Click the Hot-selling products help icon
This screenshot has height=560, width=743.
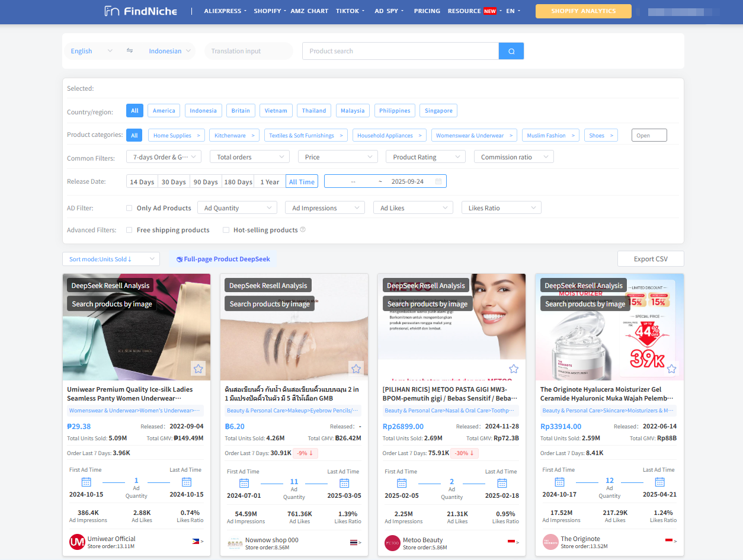pyautogui.click(x=303, y=230)
